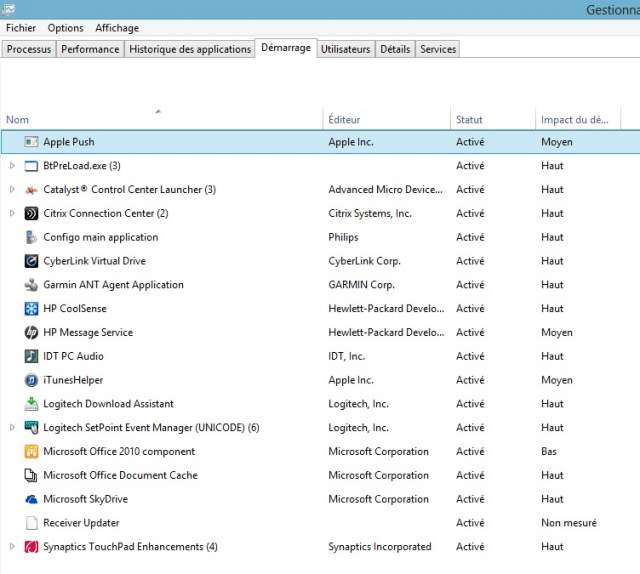This screenshot has width=640, height=574.
Task: Click the HP CoolSense snowflake icon
Action: (31, 309)
